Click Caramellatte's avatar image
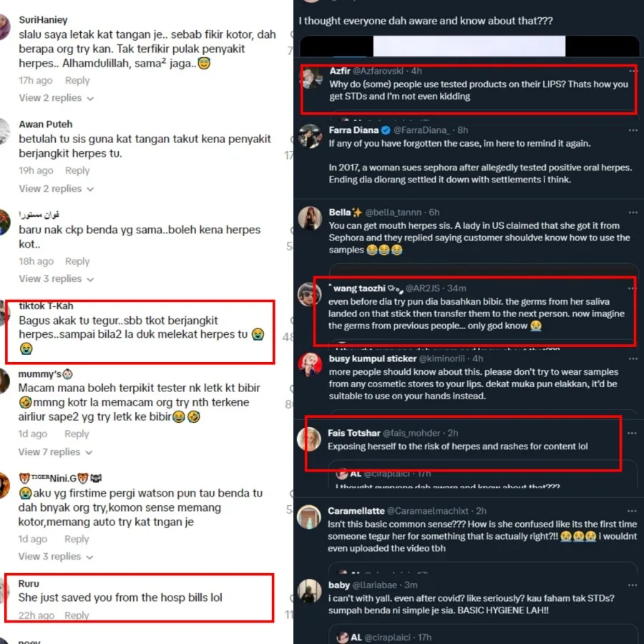Viewport: 644px width, 644px height. coord(309,517)
